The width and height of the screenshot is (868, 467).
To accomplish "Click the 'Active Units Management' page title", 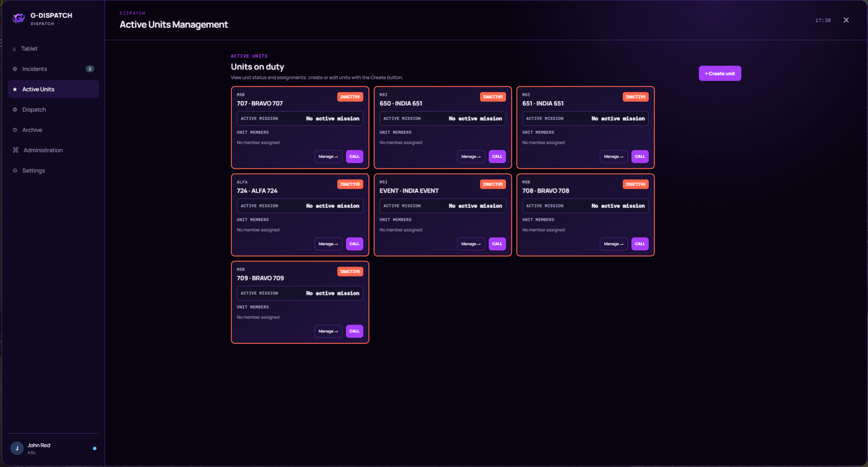I will click(174, 25).
